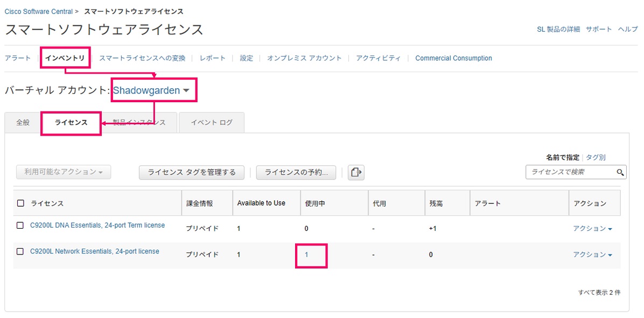Screen dimensions: 644x318
Task: Click the +1 balance value
Action: coord(432,229)
